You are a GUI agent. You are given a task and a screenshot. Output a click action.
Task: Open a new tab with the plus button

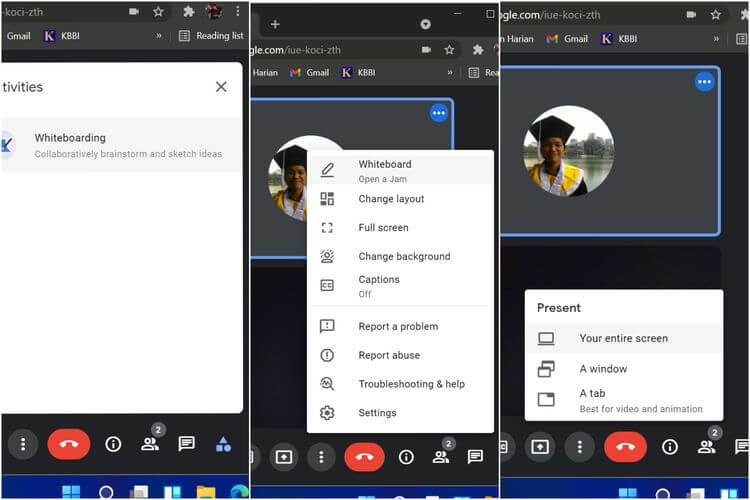click(x=275, y=24)
